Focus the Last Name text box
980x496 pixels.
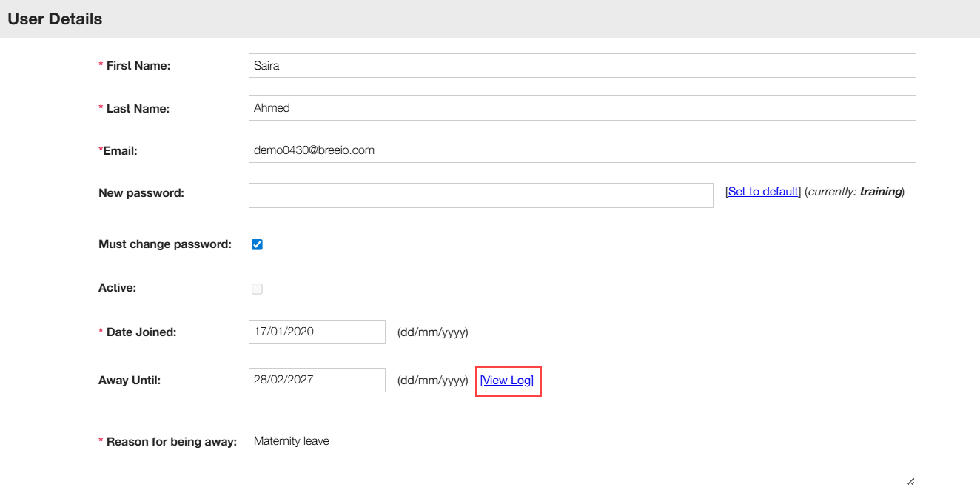tap(582, 108)
